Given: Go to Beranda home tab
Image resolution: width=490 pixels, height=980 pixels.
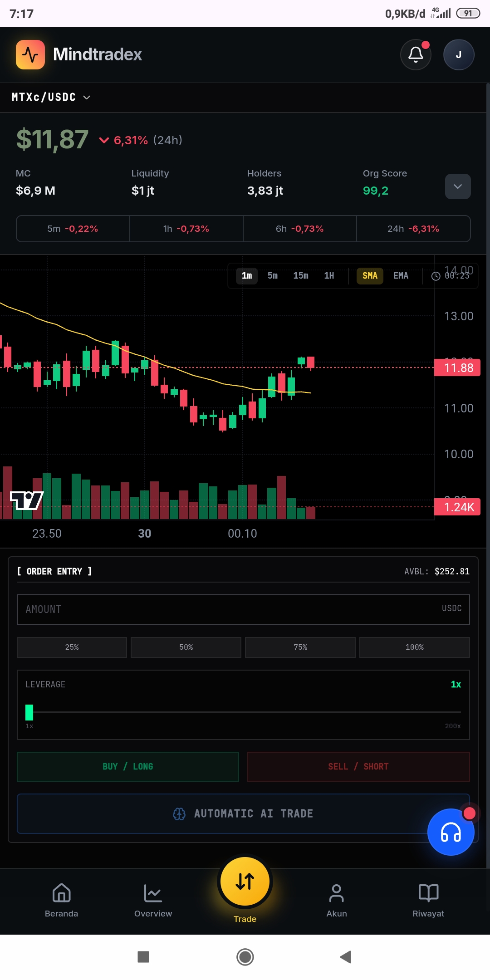Looking at the screenshot, I should (62, 901).
